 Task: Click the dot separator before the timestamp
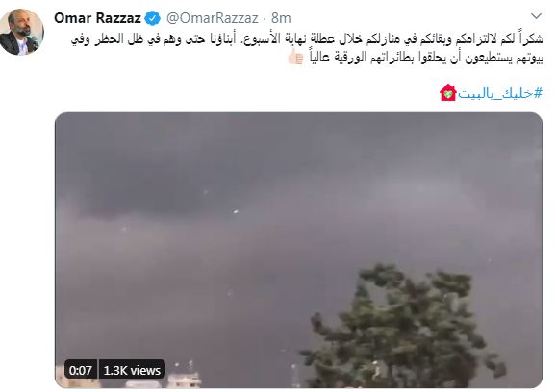click(x=265, y=18)
